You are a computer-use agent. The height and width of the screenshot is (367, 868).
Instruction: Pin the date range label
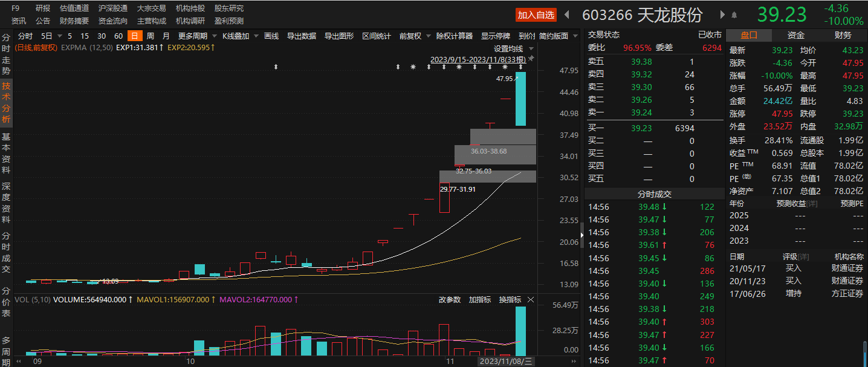coord(531,59)
